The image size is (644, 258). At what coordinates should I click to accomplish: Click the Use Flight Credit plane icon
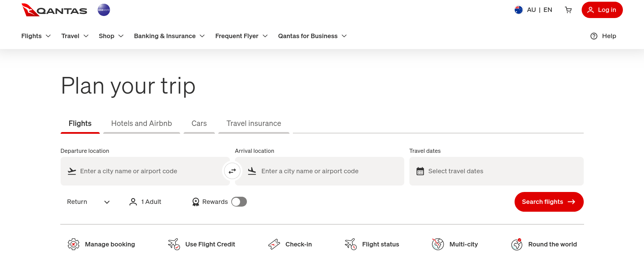(174, 244)
